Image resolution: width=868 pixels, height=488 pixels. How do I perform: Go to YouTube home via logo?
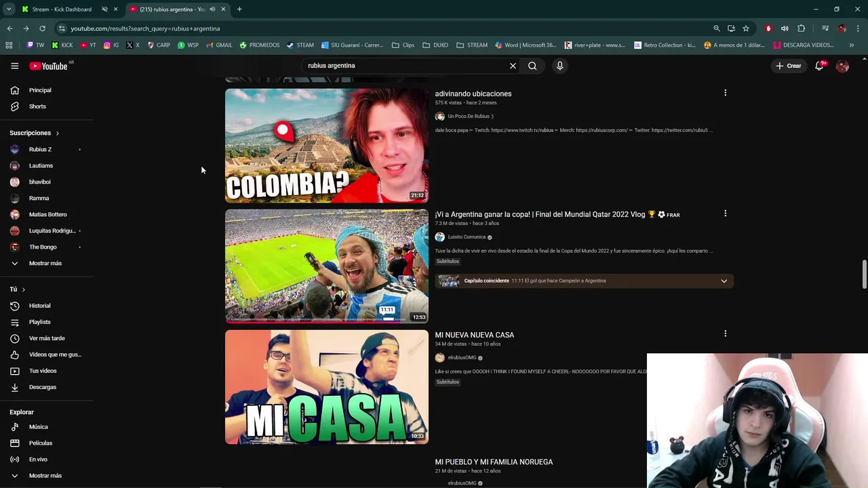tap(48, 66)
